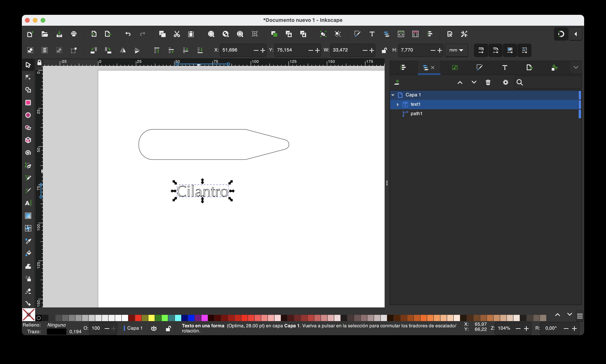Viewport: 606px width, 364px height.
Task: Toggle Capa 1 layer visibility eye
Action: [x=154, y=328]
